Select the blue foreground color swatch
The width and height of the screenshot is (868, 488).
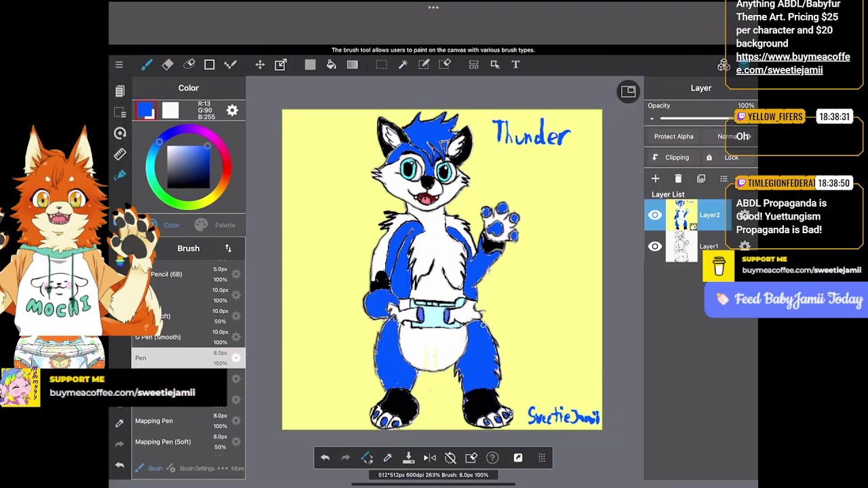(x=146, y=110)
